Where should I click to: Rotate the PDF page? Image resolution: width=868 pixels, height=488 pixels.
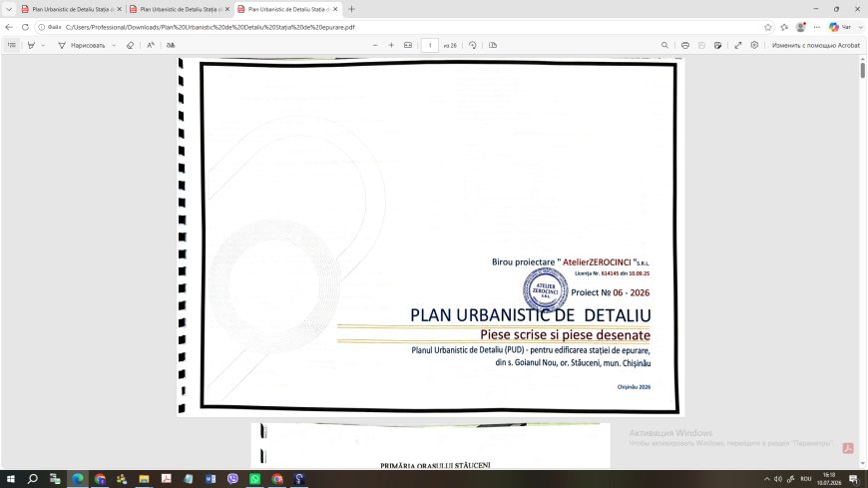(472, 46)
